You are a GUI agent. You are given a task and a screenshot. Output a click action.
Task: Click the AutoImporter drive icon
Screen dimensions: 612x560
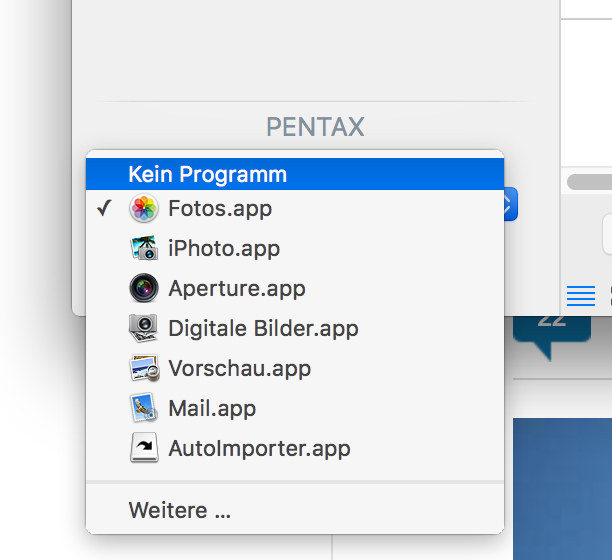coord(144,448)
